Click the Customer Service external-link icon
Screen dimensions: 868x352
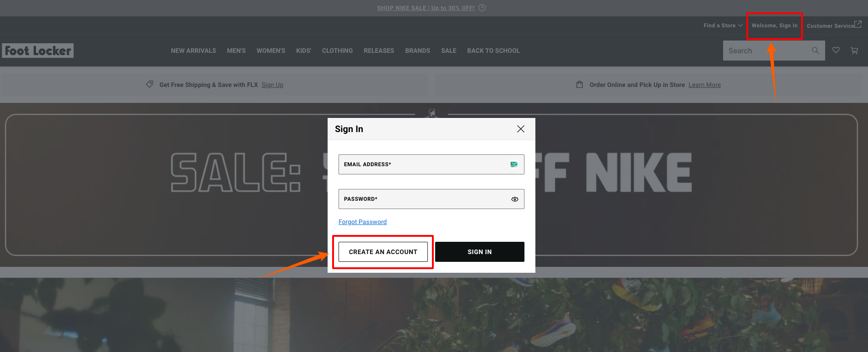coord(858,24)
